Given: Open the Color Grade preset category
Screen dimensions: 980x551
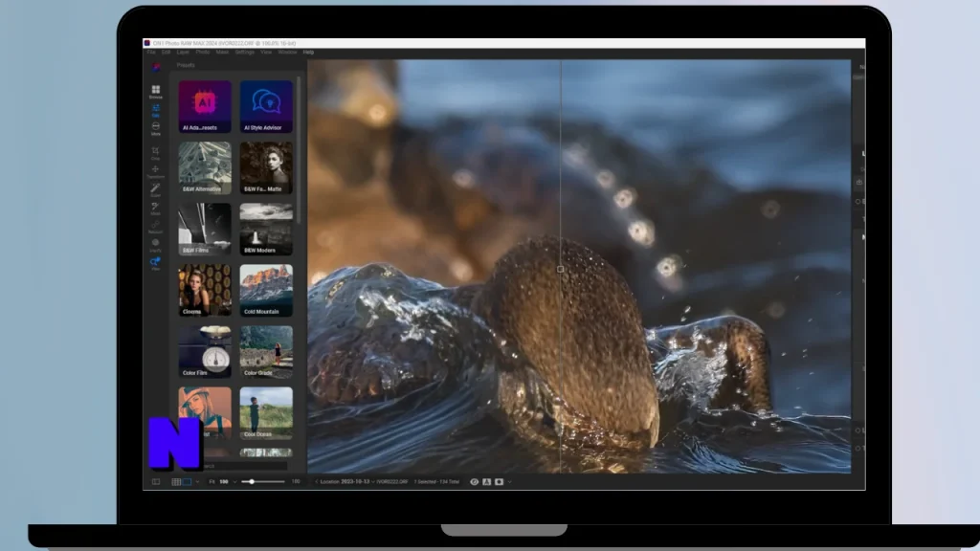Looking at the screenshot, I should point(266,351).
